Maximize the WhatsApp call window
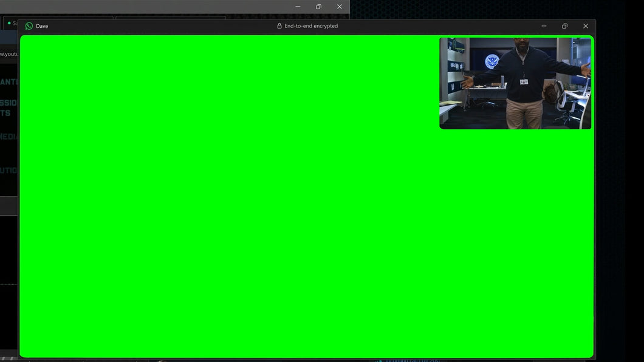 pos(564,26)
